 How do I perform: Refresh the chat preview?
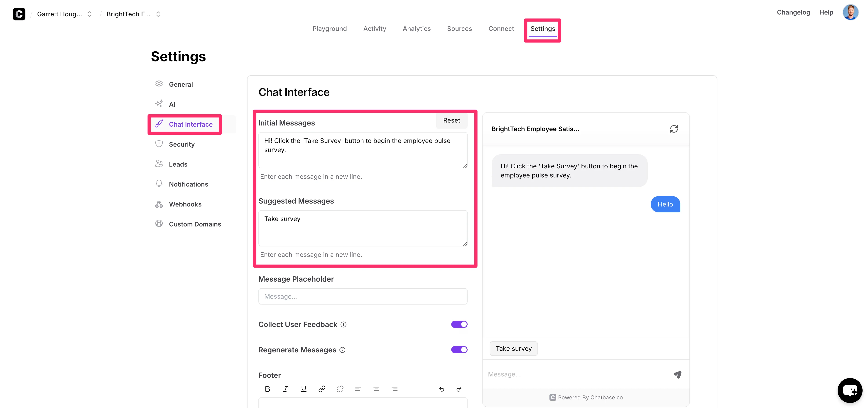tap(674, 129)
